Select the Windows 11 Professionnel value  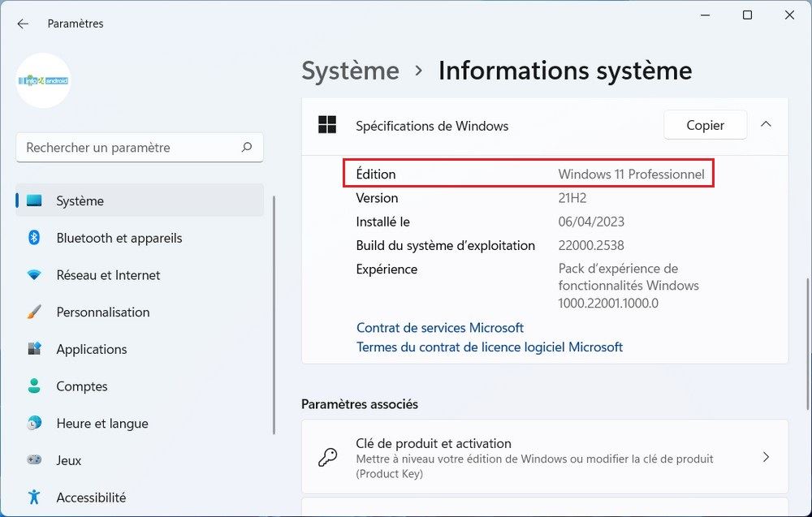pyautogui.click(x=631, y=174)
